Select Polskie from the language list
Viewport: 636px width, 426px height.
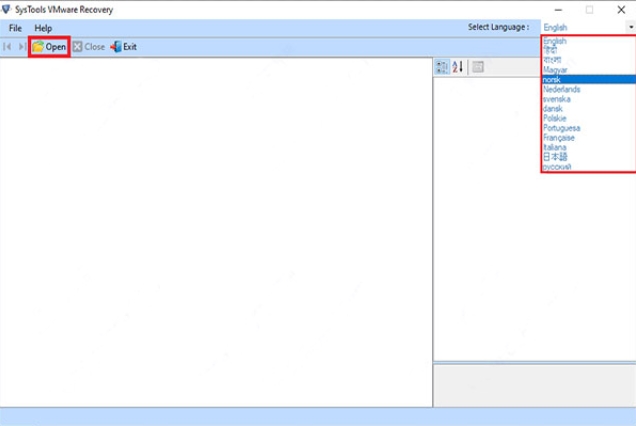click(x=589, y=118)
